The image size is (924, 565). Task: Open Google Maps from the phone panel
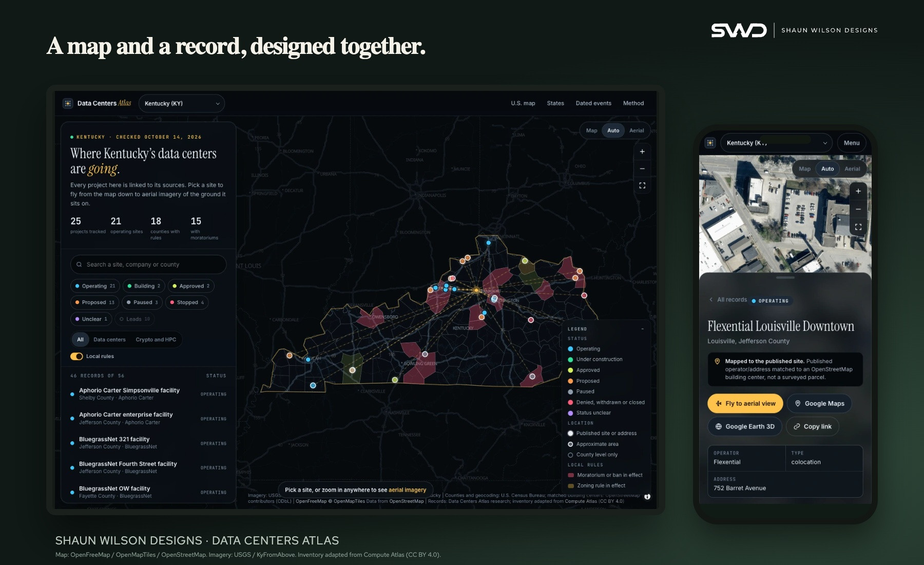(x=819, y=404)
